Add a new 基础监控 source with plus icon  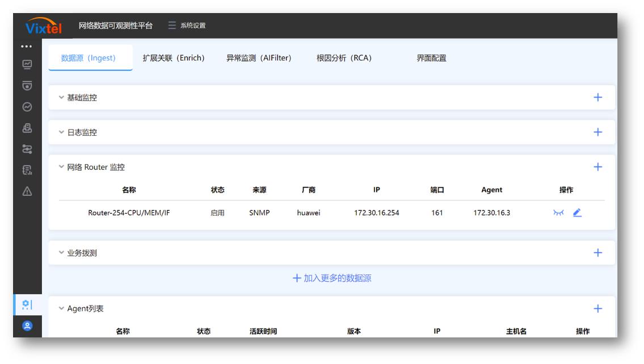pyautogui.click(x=597, y=98)
